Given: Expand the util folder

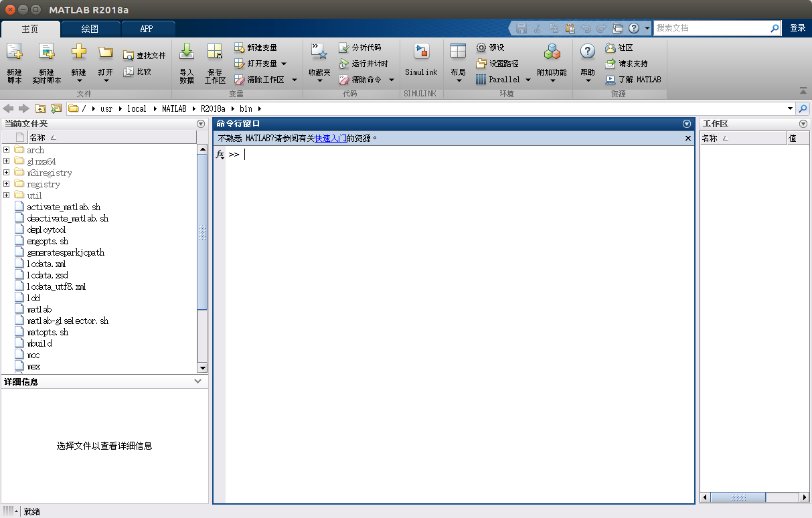Looking at the screenshot, I should tap(6, 195).
